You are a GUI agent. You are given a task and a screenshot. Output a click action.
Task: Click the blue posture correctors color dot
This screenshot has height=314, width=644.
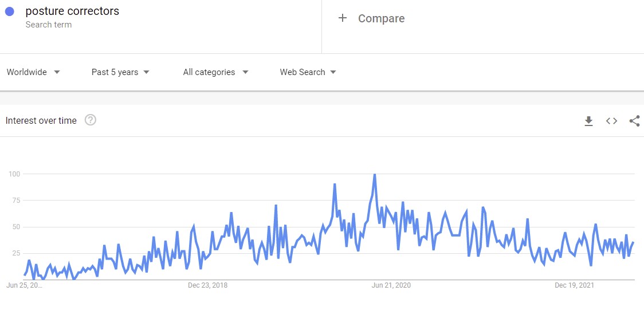[10, 11]
